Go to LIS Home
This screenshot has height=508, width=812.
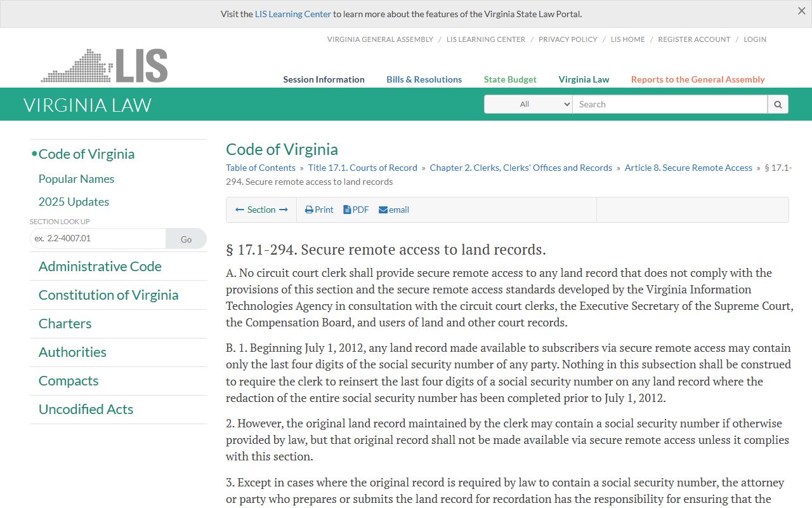click(627, 39)
